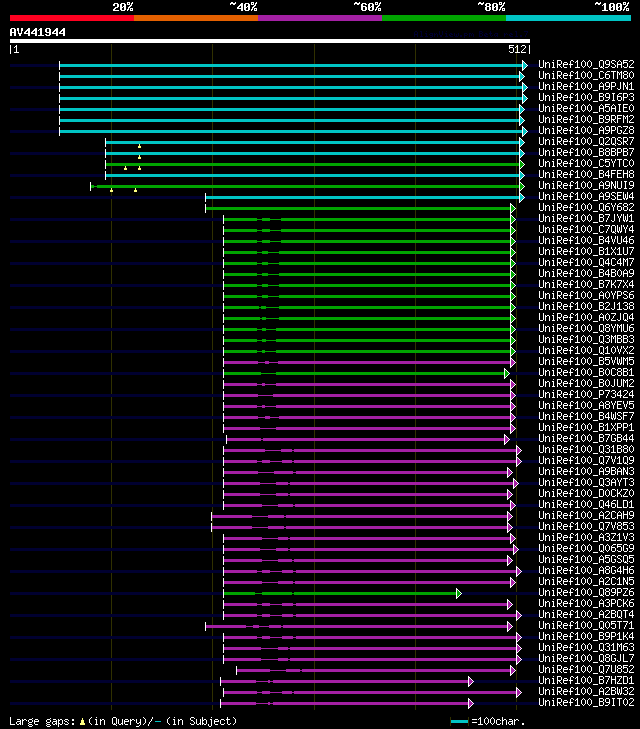Select hit UniRef100_A9SEW4

586,196
